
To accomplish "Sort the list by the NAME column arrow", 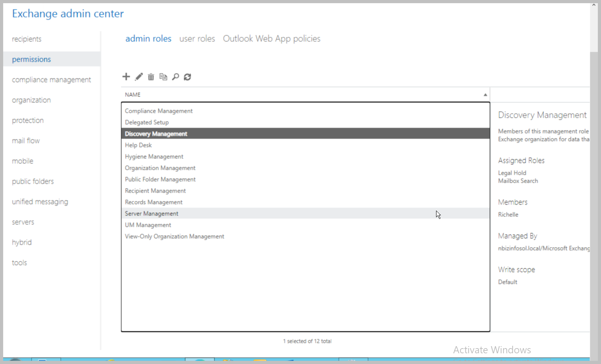I will point(485,95).
